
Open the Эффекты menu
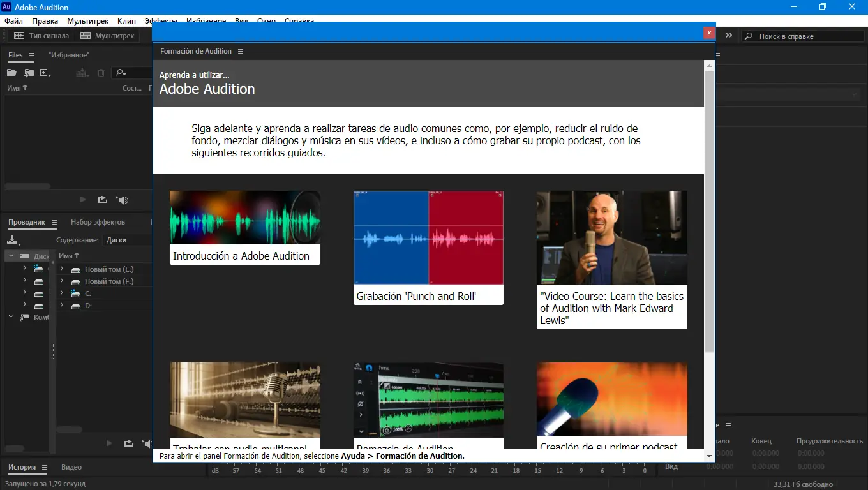point(161,21)
